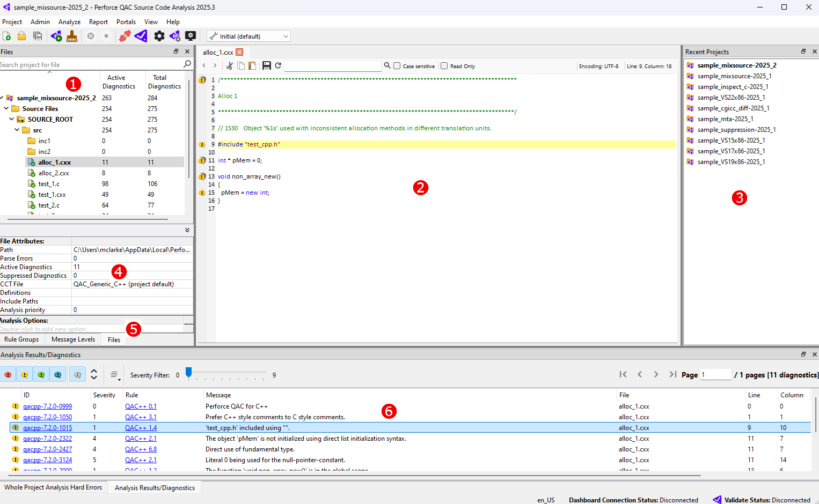Image resolution: width=819 pixels, height=504 pixels.
Task: Click the save all files toolbar icon
Action: click(x=38, y=36)
